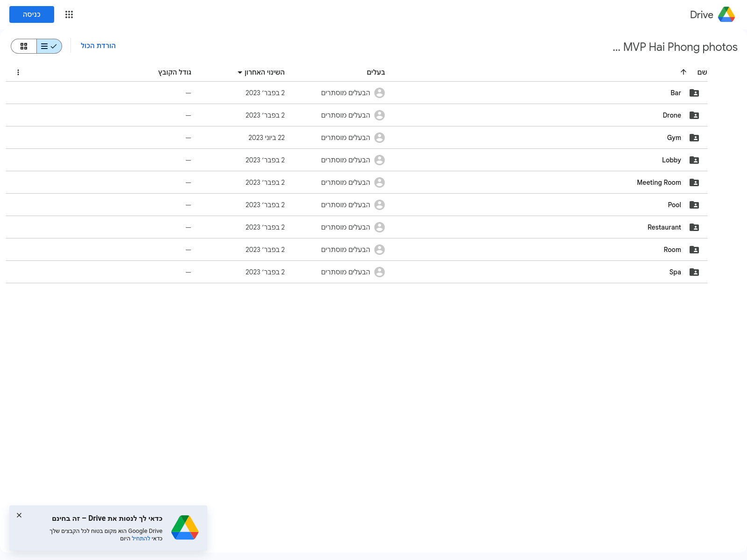Screen dimensions: 747x560
Task: Switch to grid view layout
Action: [24, 46]
